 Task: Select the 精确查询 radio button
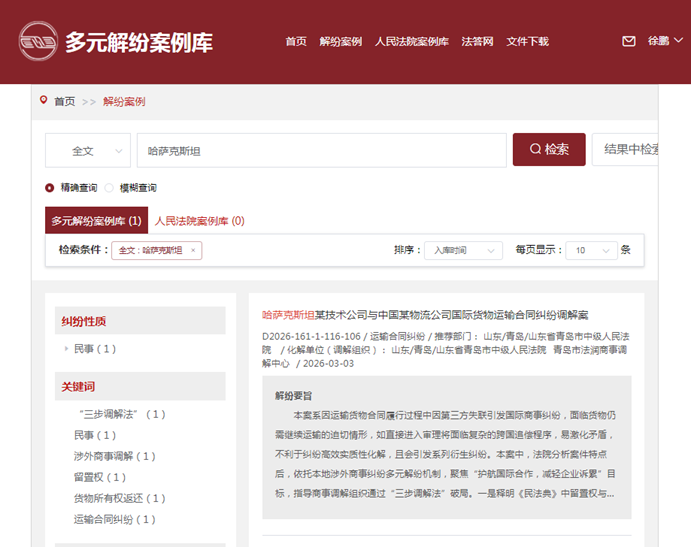[50, 187]
